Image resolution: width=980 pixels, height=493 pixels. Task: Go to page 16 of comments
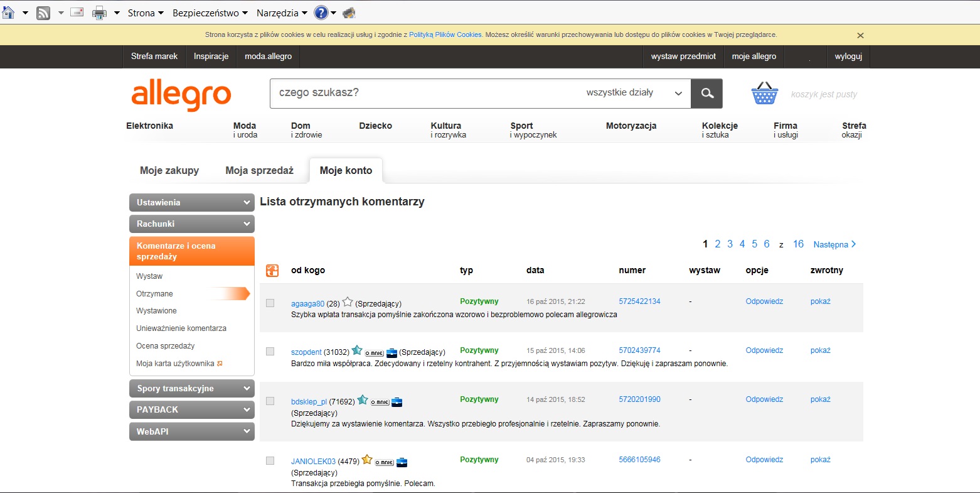tap(798, 244)
